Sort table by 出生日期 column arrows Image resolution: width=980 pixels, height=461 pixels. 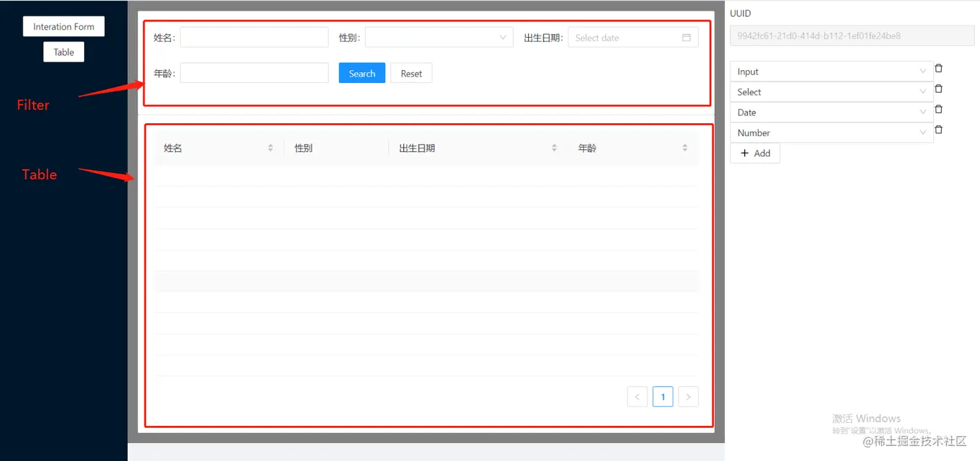pos(554,148)
